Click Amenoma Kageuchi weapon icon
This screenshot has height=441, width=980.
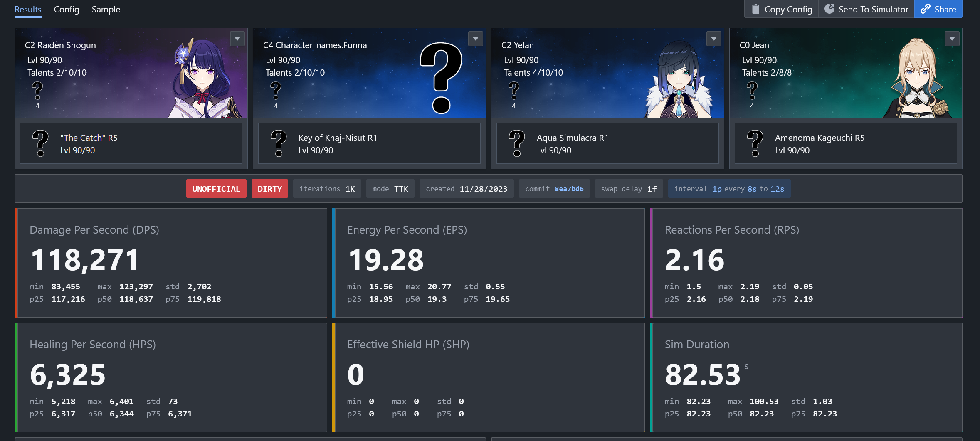pyautogui.click(x=755, y=143)
